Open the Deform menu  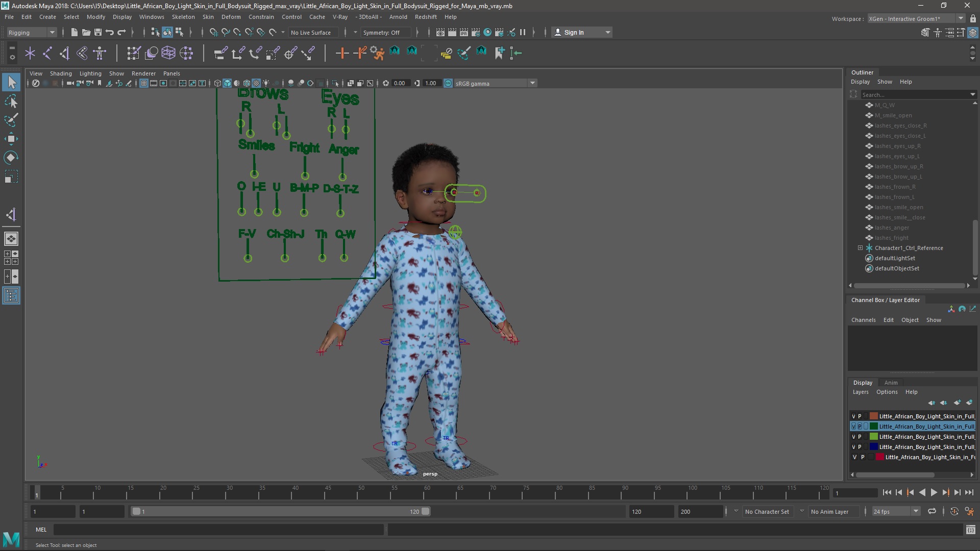click(231, 17)
